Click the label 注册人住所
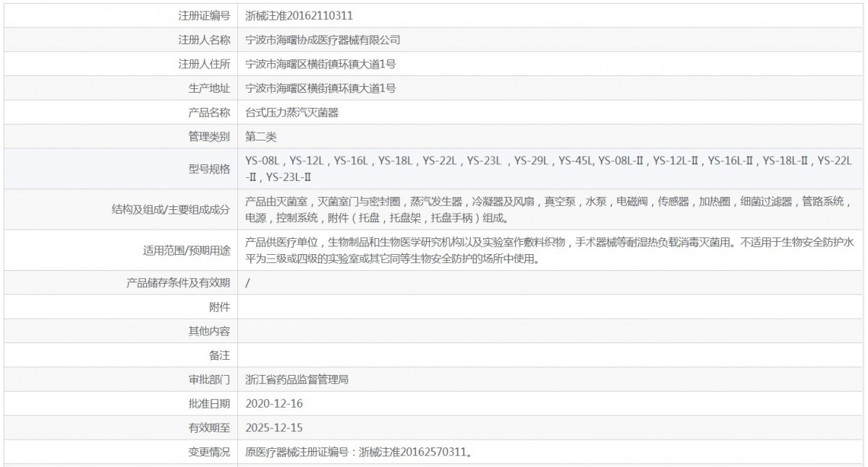 point(204,64)
